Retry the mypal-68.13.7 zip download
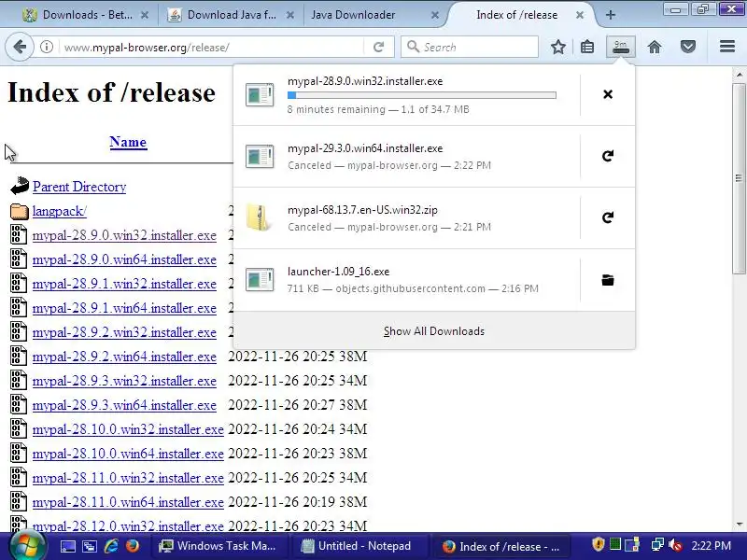Screen dimensions: 747x560 coord(608,217)
